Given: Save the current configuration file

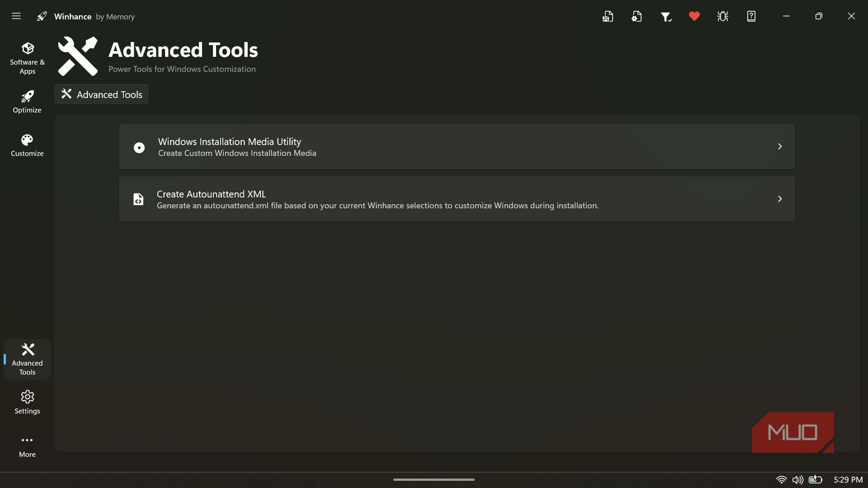Looking at the screenshot, I should pyautogui.click(x=608, y=16).
